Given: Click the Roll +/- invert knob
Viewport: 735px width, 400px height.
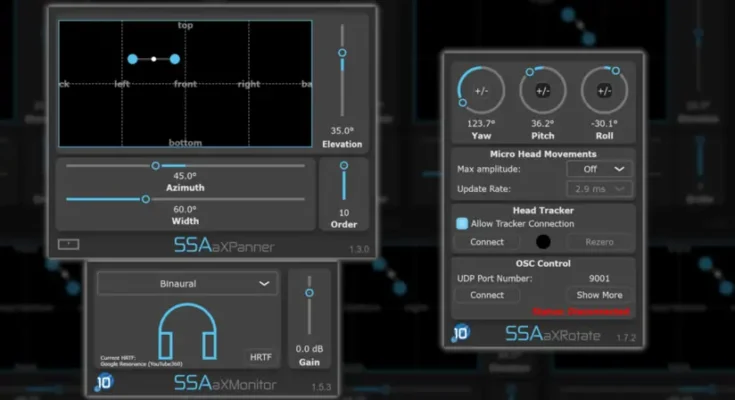Looking at the screenshot, I should coord(604,91).
